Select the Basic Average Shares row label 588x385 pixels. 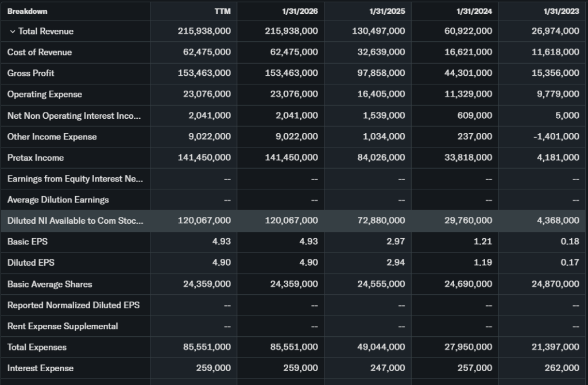(x=49, y=284)
